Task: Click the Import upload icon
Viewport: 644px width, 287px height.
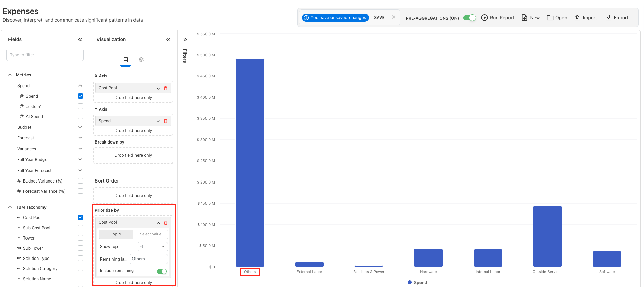Action: 577,18
